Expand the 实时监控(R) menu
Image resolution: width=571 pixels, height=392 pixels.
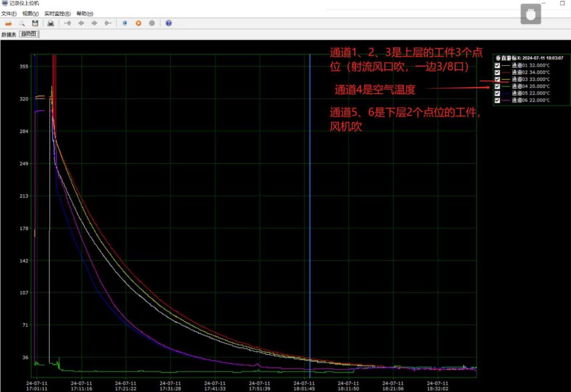point(57,13)
